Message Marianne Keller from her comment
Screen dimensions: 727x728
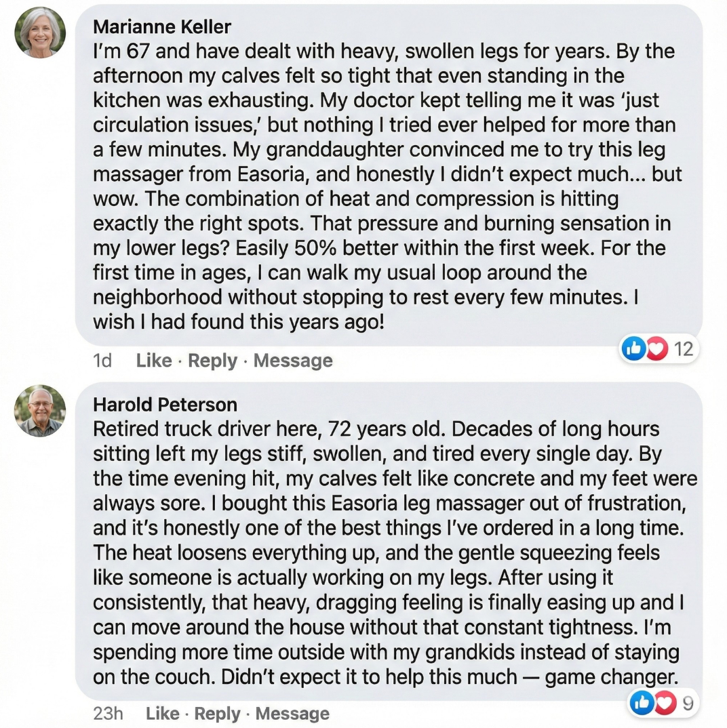tap(293, 361)
